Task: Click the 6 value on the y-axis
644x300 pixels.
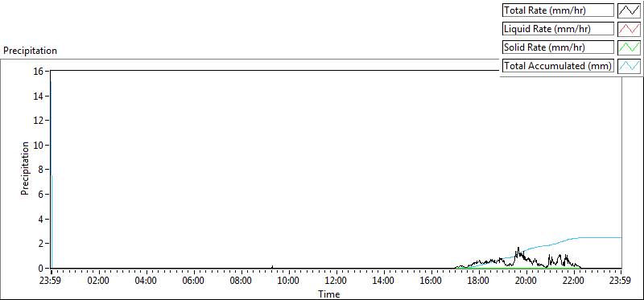Action: pos(41,195)
